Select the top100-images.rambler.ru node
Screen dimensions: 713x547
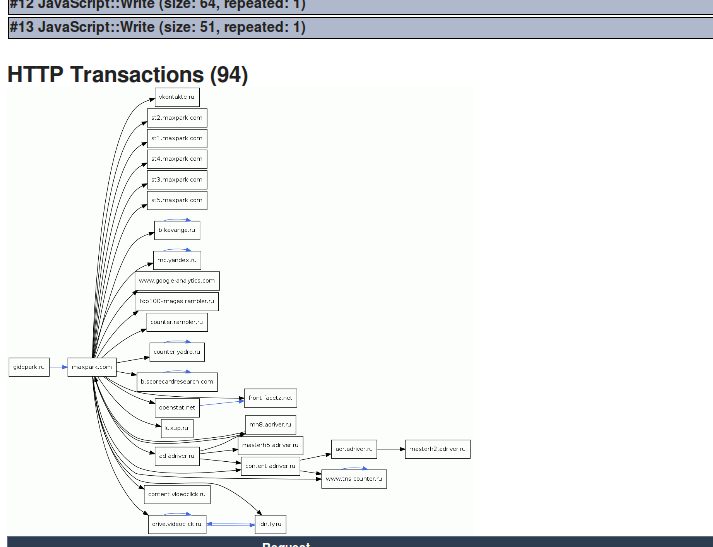(177, 301)
